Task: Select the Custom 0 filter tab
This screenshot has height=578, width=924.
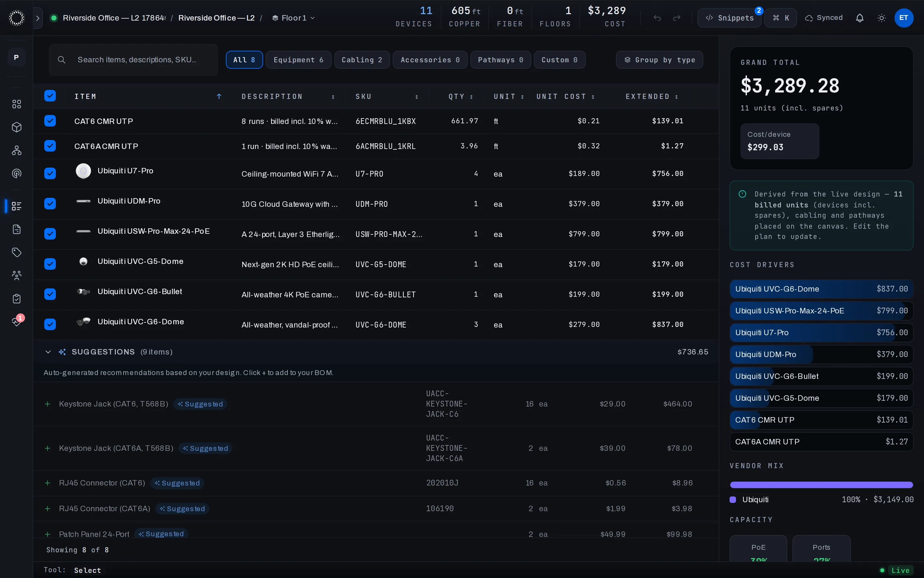Action: coord(560,60)
